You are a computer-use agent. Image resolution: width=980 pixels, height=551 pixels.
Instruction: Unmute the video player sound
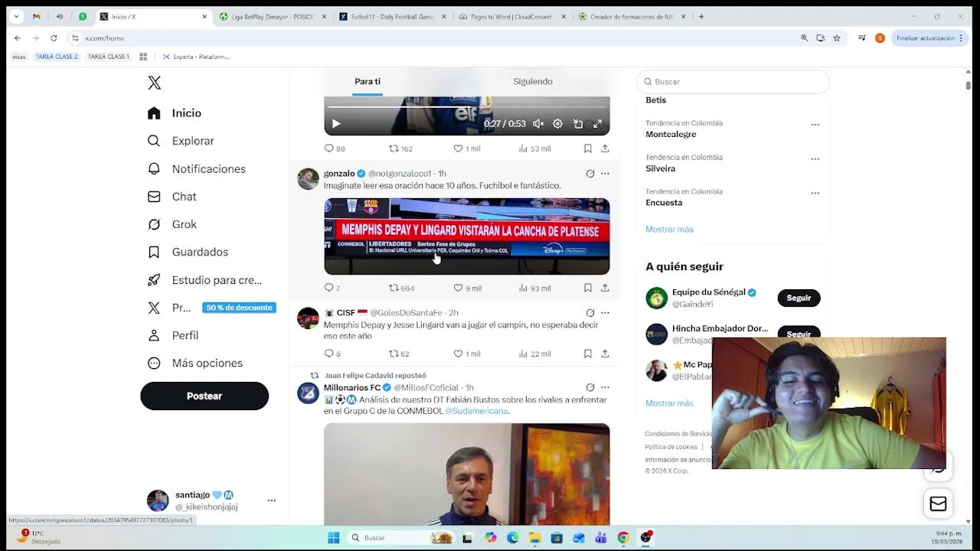538,124
